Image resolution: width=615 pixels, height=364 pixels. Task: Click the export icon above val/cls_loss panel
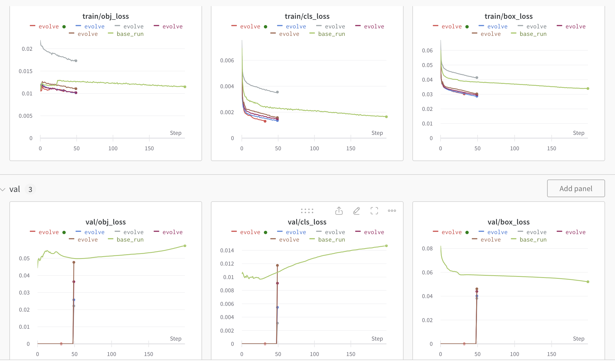coord(339,210)
